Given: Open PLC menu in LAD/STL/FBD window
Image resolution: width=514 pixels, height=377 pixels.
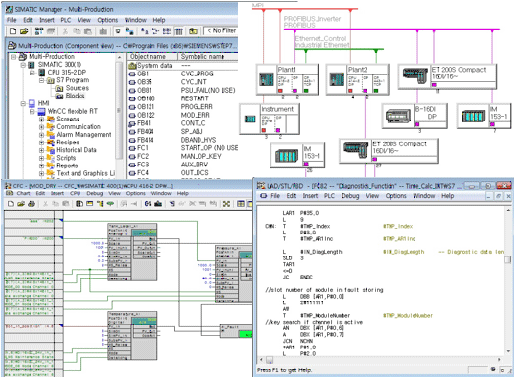Looking at the screenshot, I should point(329,196).
